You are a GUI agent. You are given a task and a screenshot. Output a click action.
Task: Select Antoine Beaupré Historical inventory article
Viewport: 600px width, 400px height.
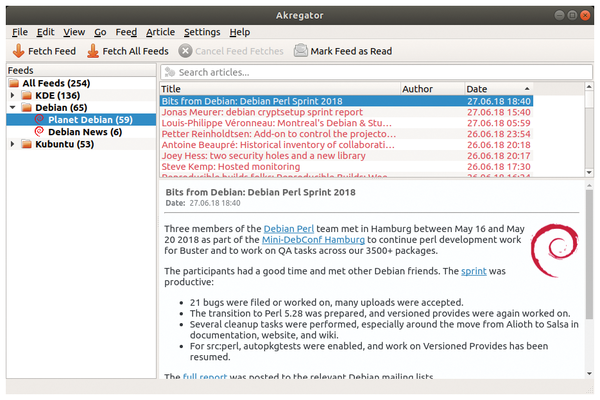346,145
